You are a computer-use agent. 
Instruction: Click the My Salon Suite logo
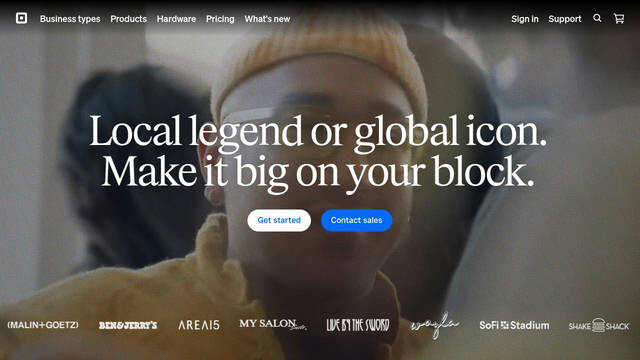272,324
